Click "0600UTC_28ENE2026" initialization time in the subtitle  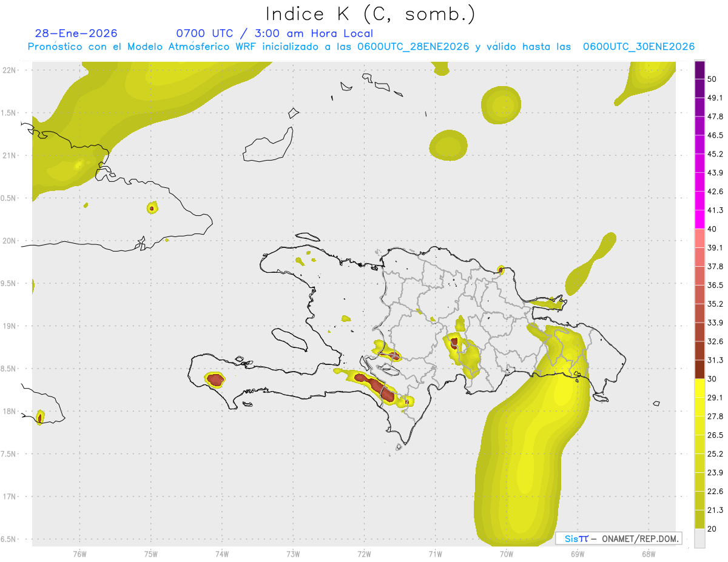pyautogui.click(x=413, y=47)
